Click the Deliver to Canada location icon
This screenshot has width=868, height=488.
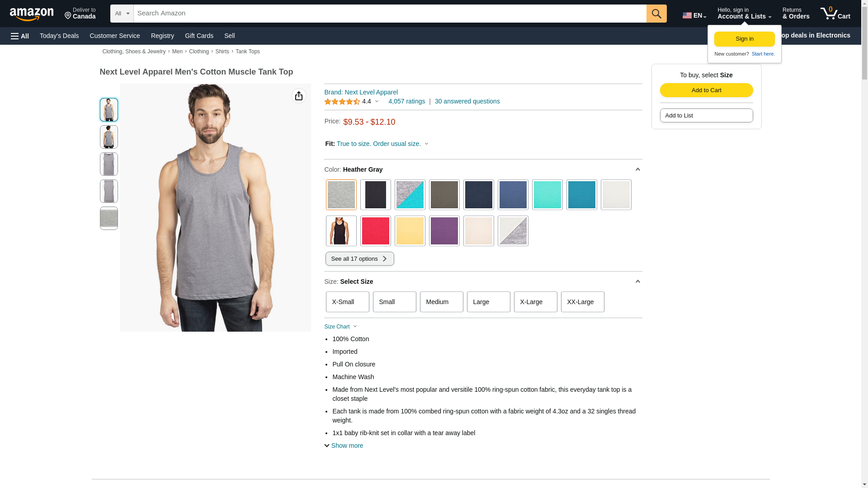click(x=68, y=16)
